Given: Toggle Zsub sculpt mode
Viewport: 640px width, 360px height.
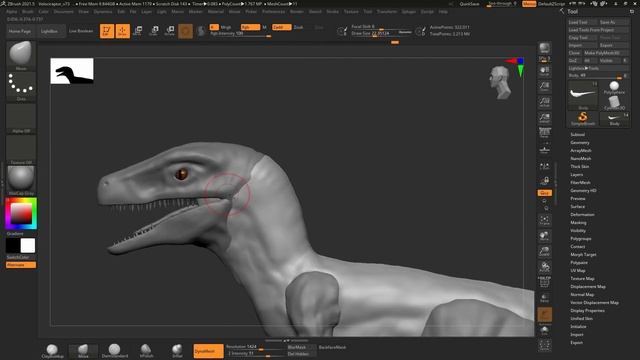Looking at the screenshot, I should point(298,27).
